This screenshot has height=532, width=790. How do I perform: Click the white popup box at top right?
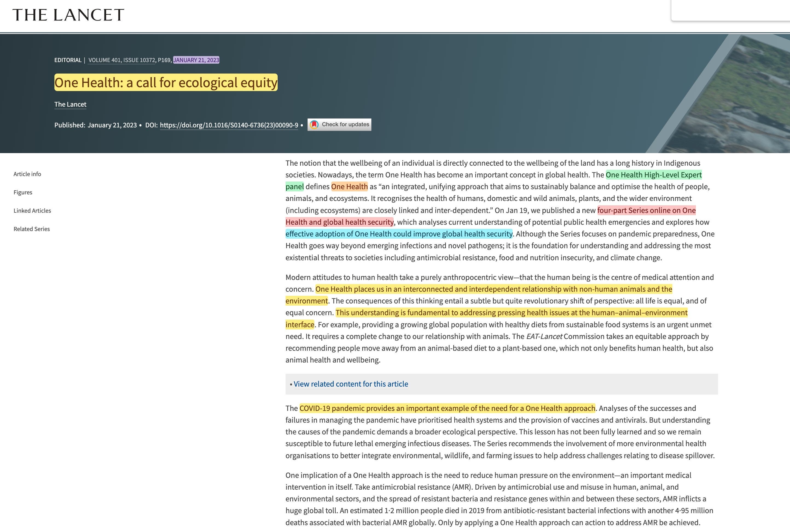tap(731, 10)
